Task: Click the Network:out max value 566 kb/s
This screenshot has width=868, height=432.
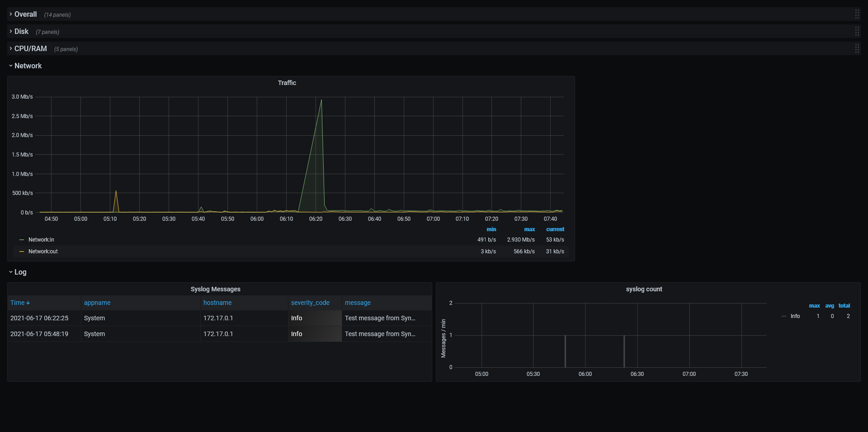Action: point(524,252)
